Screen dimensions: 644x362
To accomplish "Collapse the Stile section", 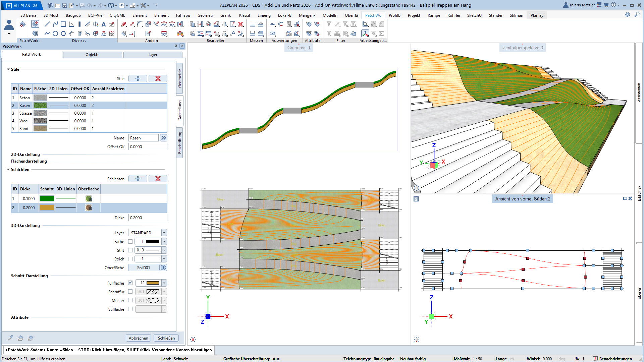I will click(x=8, y=69).
